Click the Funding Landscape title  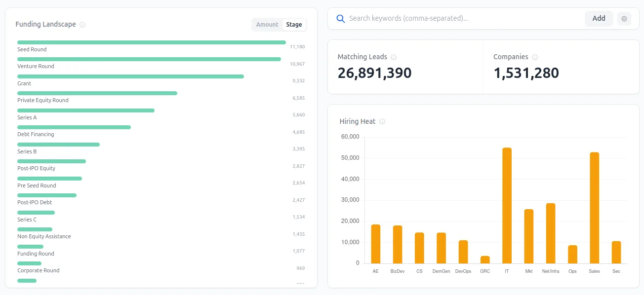click(45, 25)
